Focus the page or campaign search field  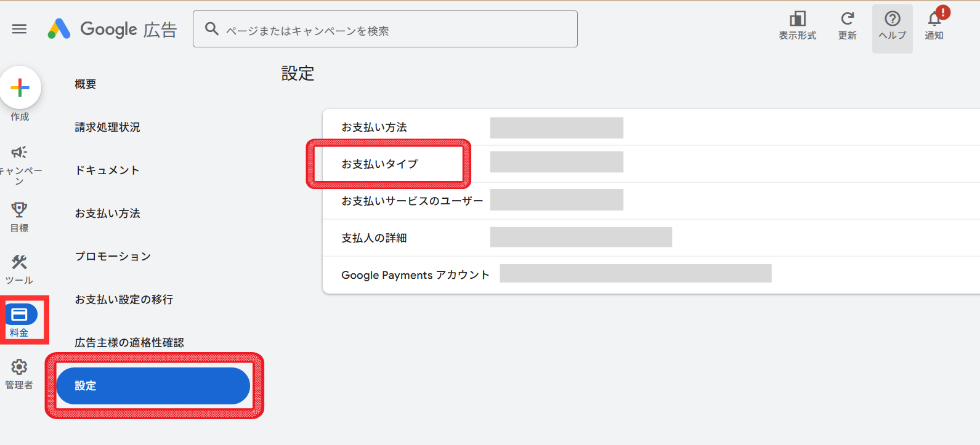(x=385, y=29)
